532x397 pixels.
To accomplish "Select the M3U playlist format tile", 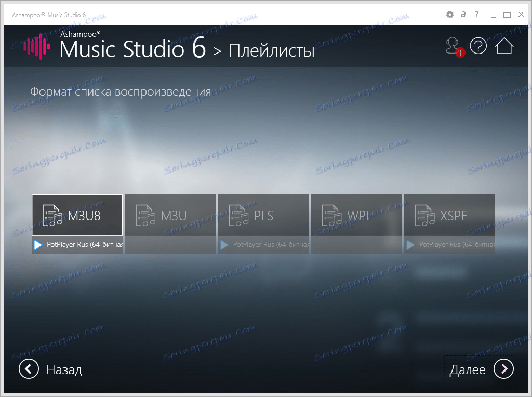I will point(170,215).
